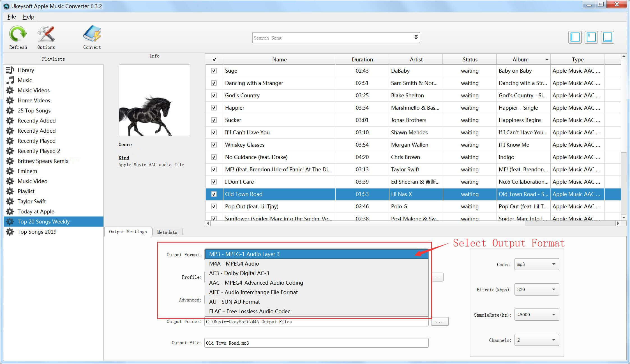Toggle the select-all checkbox in table header
Viewport: 630px width, 364px height.
coord(214,59)
